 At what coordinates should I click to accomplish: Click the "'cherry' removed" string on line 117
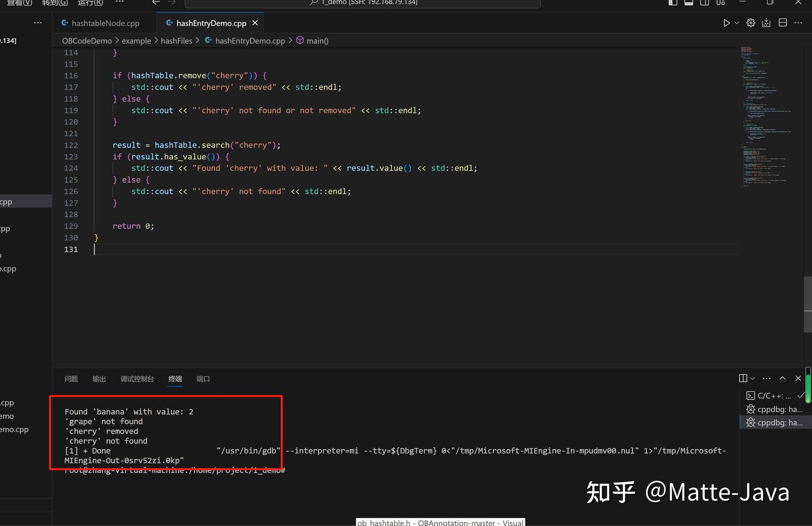(x=234, y=87)
